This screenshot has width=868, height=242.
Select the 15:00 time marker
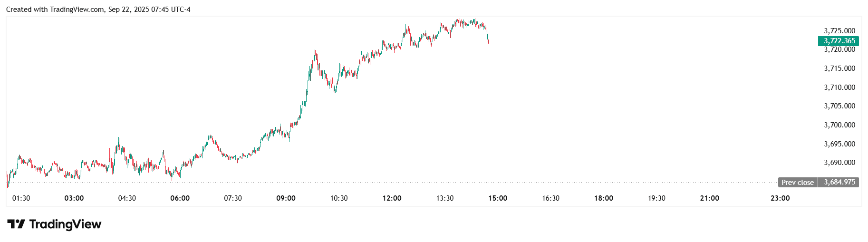pyautogui.click(x=498, y=198)
